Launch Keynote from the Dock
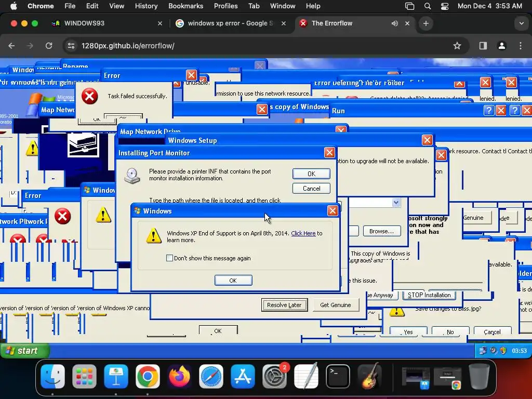The height and width of the screenshot is (399, 532). [116, 376]
